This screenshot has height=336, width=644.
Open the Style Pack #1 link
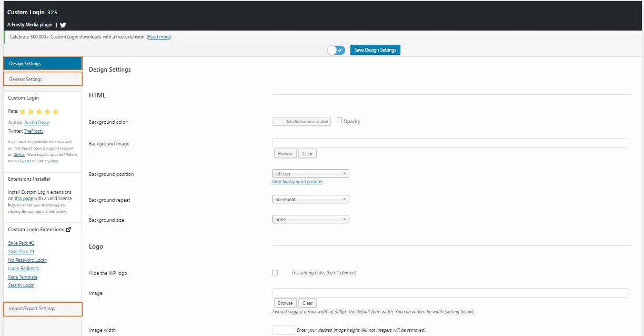[21, 252]
